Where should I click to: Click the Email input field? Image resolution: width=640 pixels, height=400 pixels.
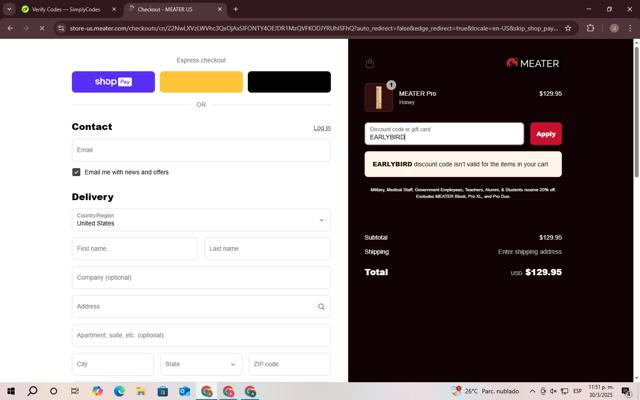coord(201,150)
